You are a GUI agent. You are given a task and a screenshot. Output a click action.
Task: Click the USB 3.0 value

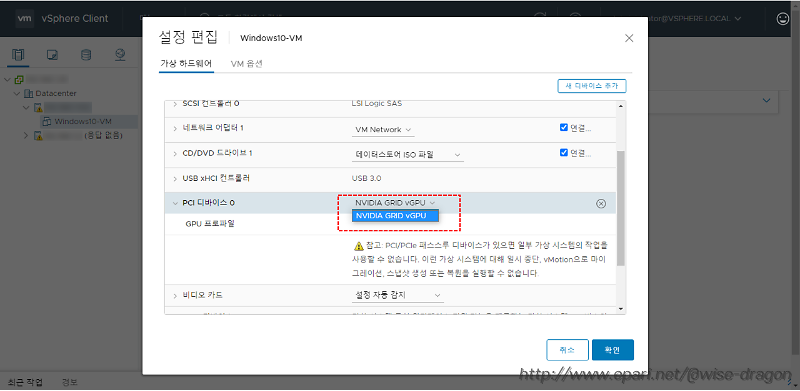(366, 179)
